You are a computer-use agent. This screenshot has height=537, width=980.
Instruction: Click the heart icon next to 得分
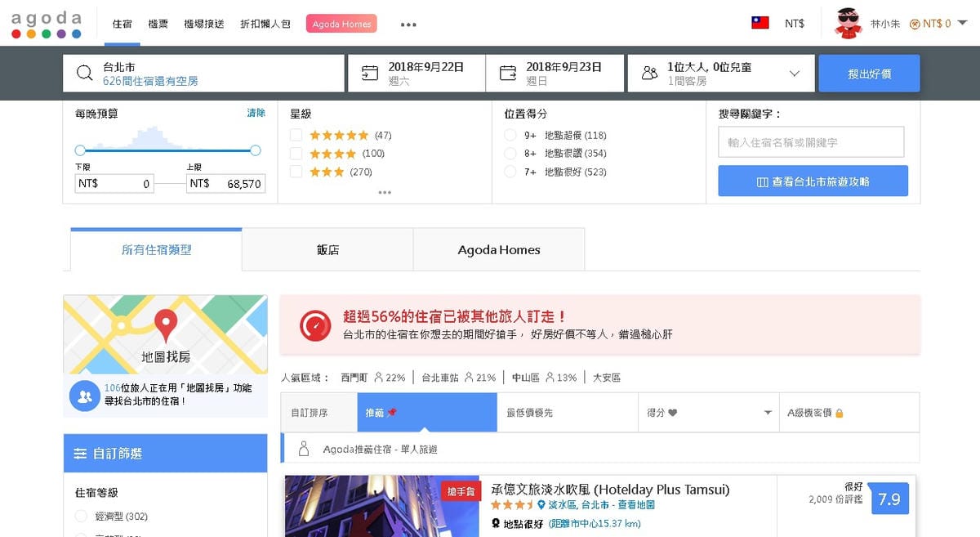click(x=673, y=413)
